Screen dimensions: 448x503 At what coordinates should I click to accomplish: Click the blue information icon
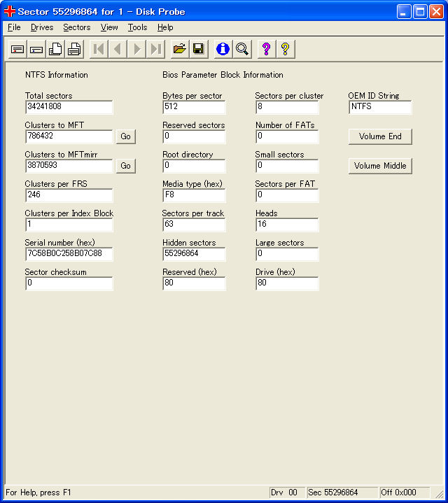tap(223, 50)
